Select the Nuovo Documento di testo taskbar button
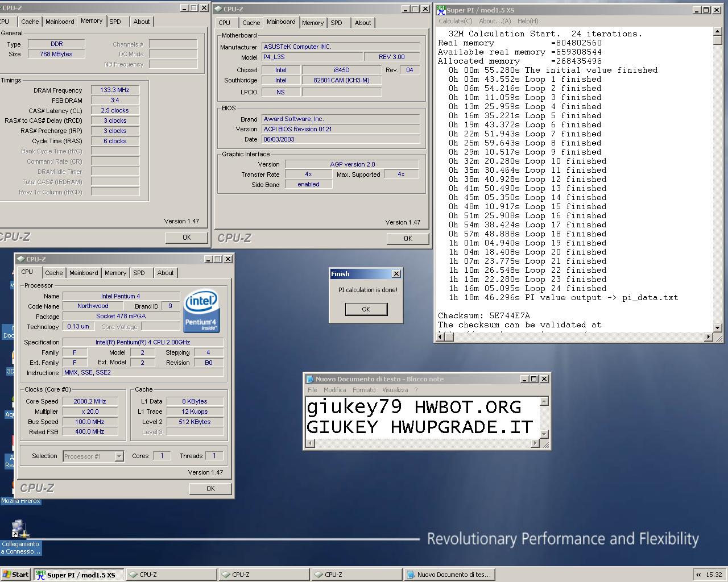 coord(448,575)
